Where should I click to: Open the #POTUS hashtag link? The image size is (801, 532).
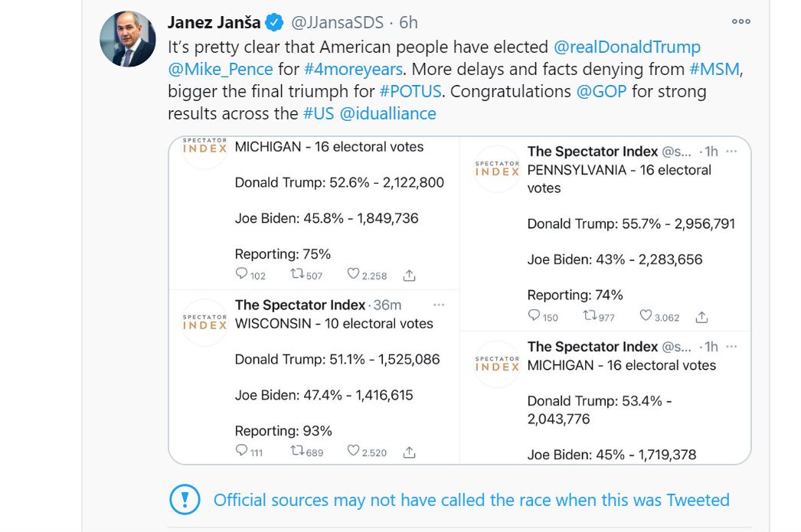click(410, 91)
